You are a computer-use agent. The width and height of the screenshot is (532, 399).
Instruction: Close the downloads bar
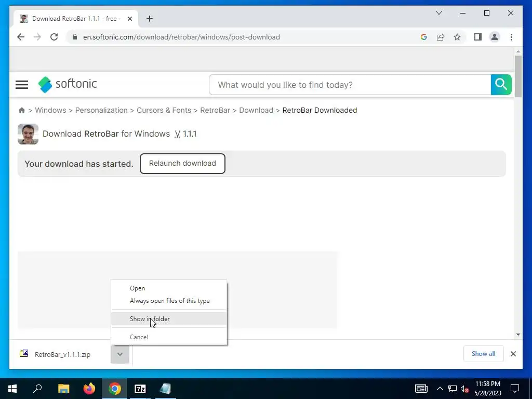coord(513,354)
